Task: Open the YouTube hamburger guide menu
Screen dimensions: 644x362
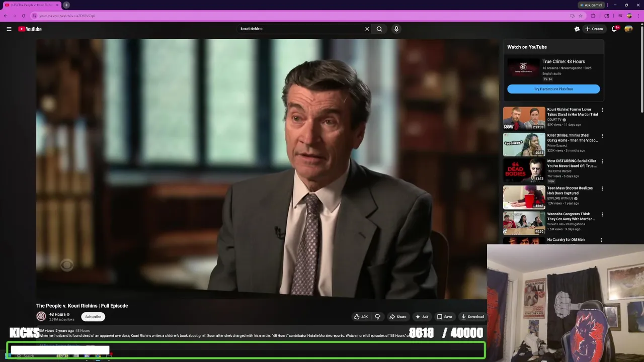Action: [9, 29]
